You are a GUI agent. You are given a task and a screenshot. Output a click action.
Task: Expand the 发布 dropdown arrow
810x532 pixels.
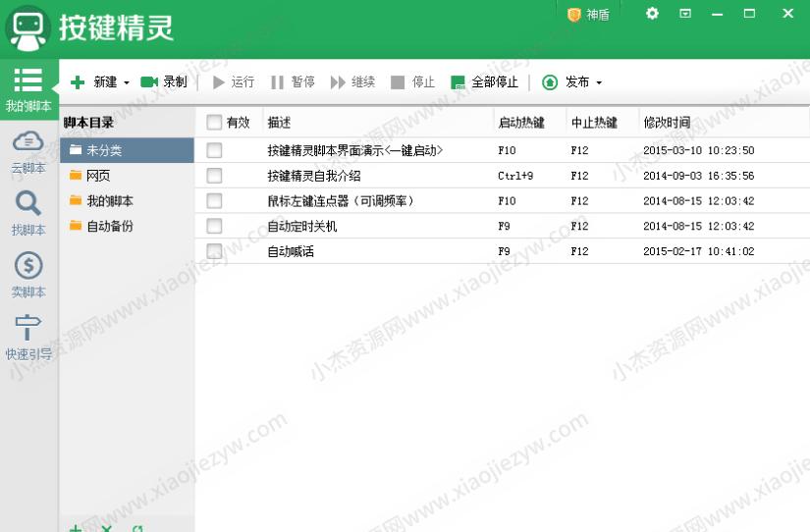tap(599, 82)
